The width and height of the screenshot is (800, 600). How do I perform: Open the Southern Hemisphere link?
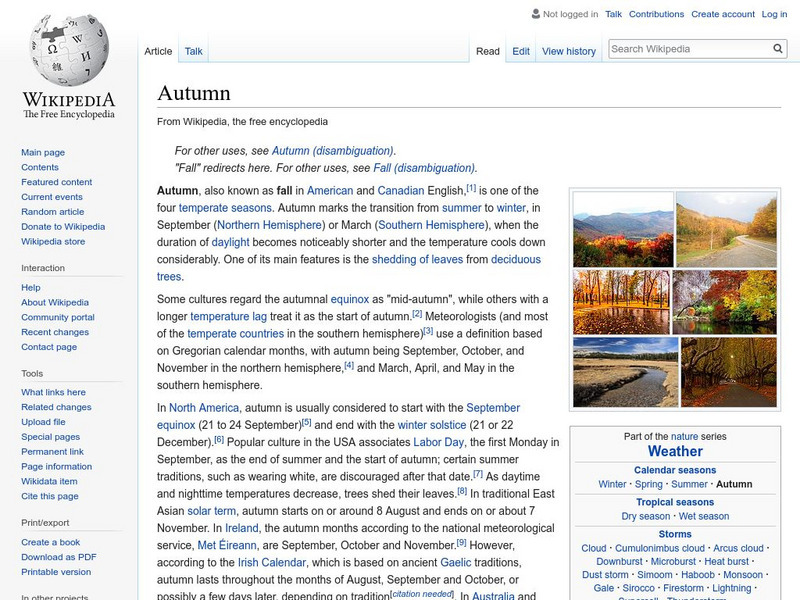click(x=431, y=225)
